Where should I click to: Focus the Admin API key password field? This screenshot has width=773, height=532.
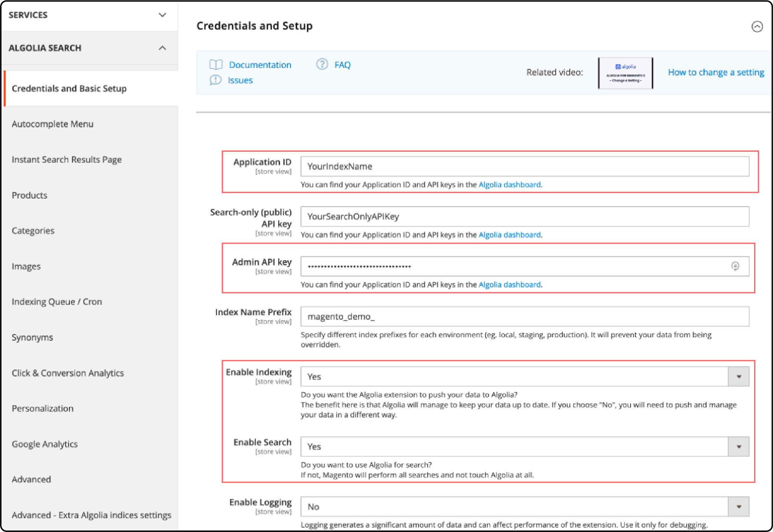[x=524, y=266]
